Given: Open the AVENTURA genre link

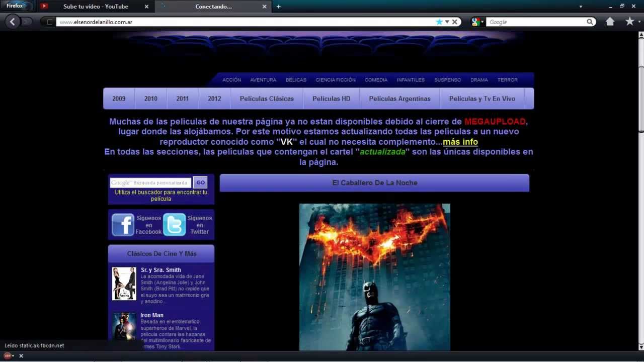Looking at the screenshot, I should pyautogui.click(x=263, y=80).
